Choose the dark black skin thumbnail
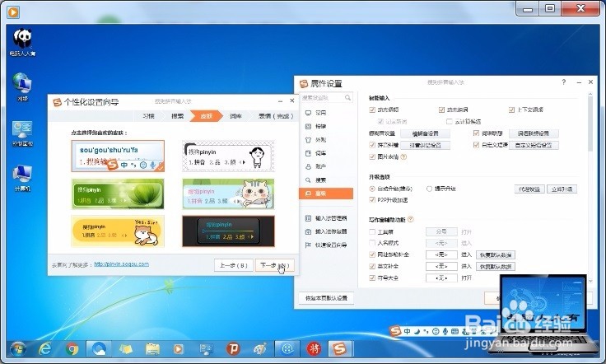606x364 pixels. [228, 231]
